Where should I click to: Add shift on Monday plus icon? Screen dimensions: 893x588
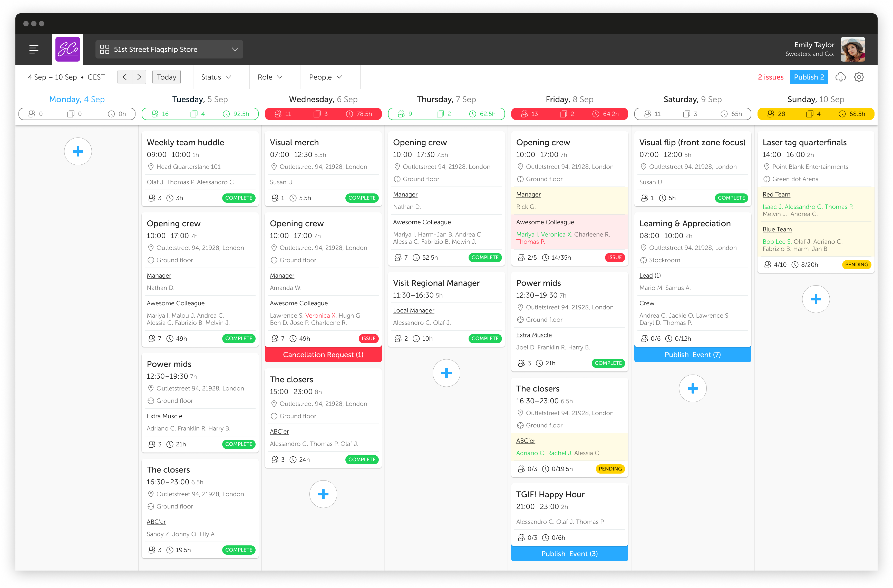click(x=78, y=152)
